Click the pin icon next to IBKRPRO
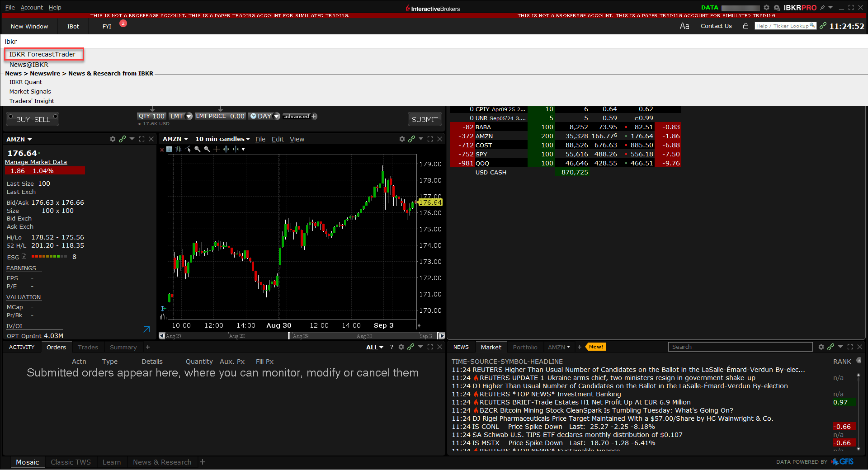Image resolution: width=868 pixels, height=470 pixels. click(822, 8)
